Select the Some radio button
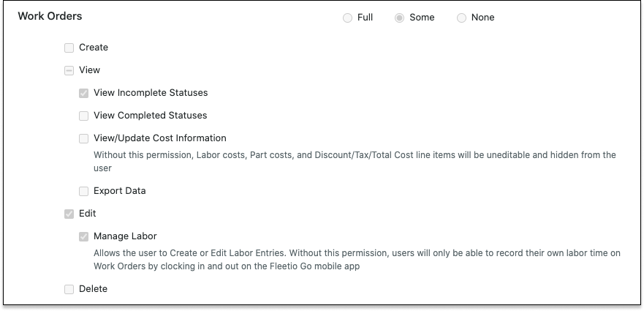This screenshot has width=644, height=311. click(x=399, y=18)
